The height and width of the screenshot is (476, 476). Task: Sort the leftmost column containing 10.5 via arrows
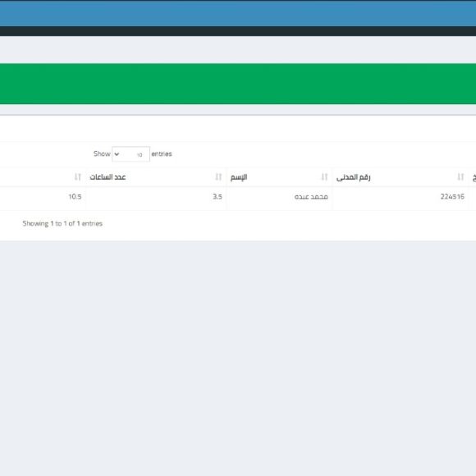(78, 176)
